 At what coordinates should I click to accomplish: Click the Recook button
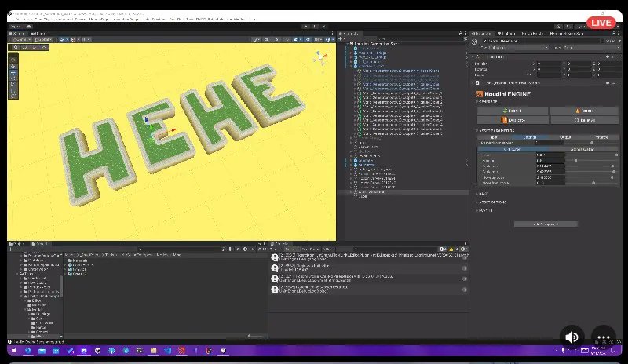coord(584,111)
